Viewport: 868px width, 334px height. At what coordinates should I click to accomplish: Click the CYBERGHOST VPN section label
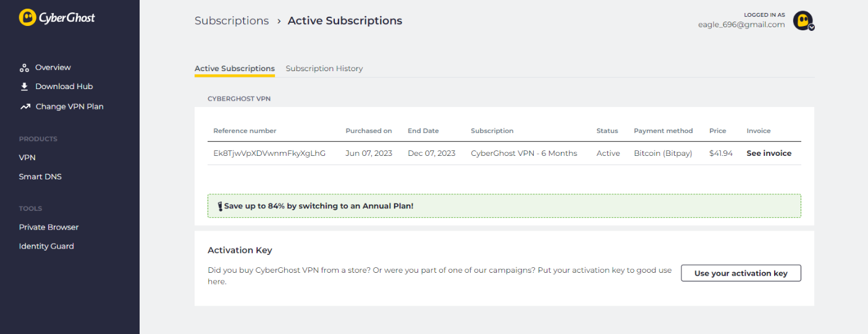coord(239,99)
